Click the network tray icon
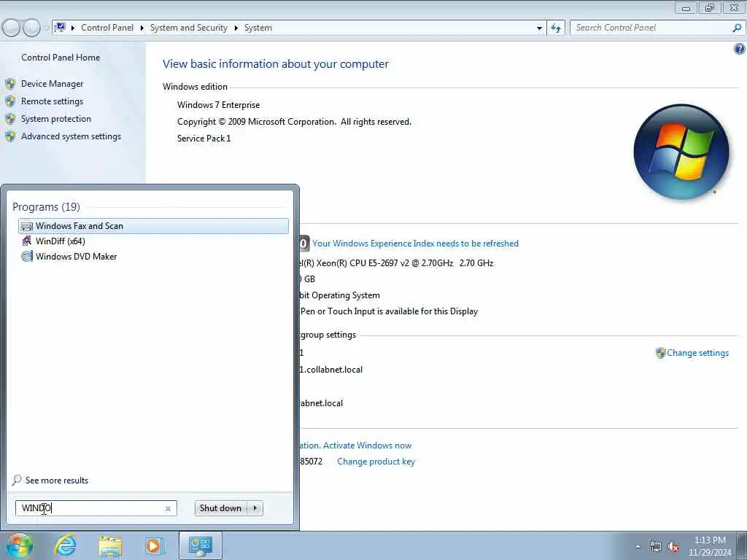Screen dimensions: 747x560 [656, 547]
